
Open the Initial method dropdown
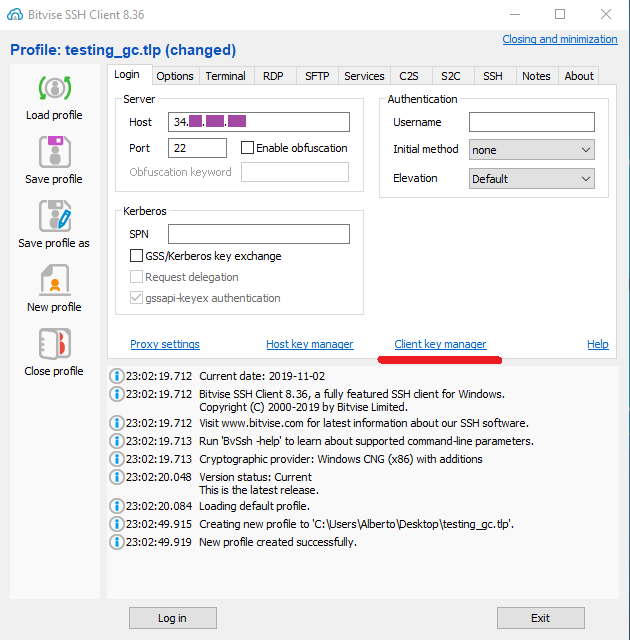point(532,150)
